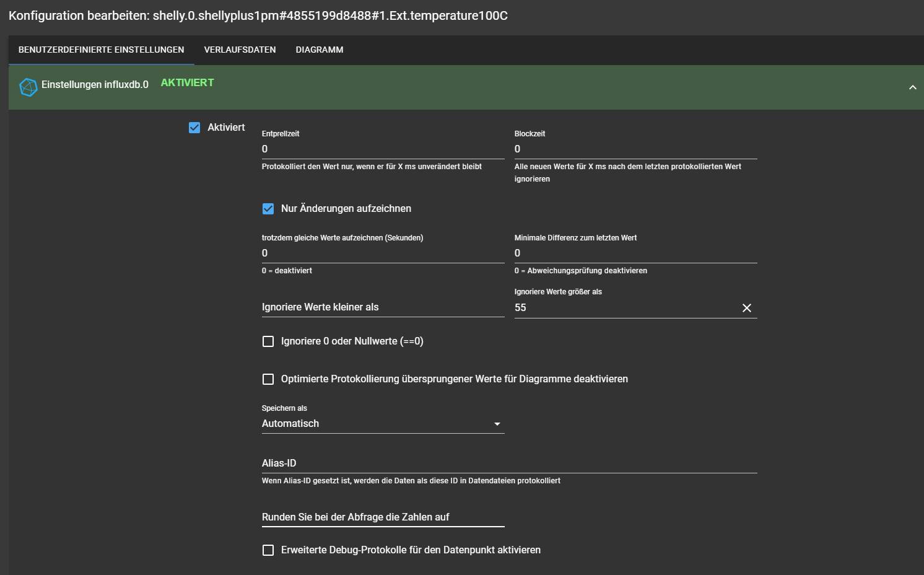Select the Benutzerdefinierte Einstellungen tab
Screen dimensions: 924x575
click(102, 50)
